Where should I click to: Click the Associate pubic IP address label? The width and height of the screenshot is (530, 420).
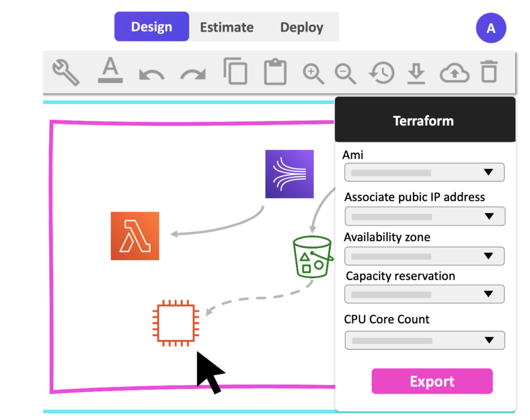[x=415, y=197]
